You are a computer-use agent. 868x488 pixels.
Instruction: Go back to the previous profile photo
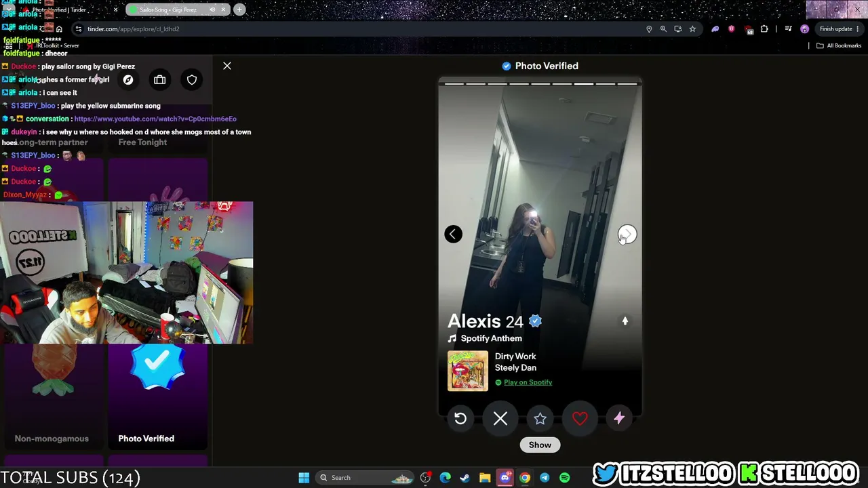[453, 235]
